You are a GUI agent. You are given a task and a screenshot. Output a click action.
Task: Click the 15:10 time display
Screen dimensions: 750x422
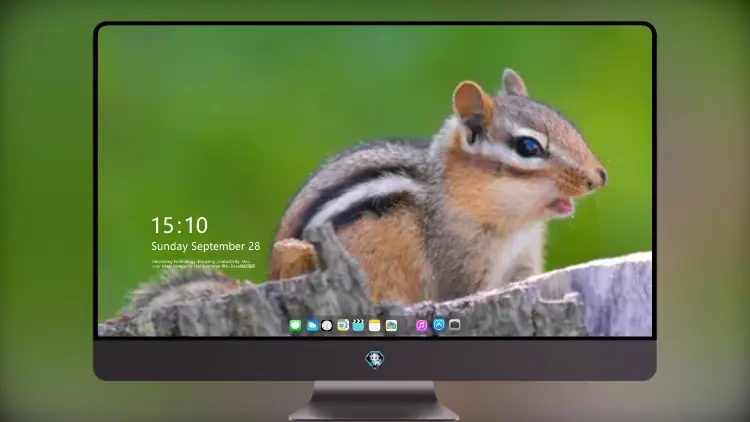coord(180,225)
